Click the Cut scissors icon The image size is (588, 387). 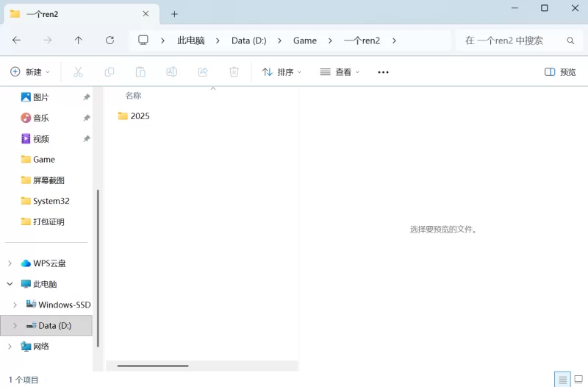tap(78, 71)
